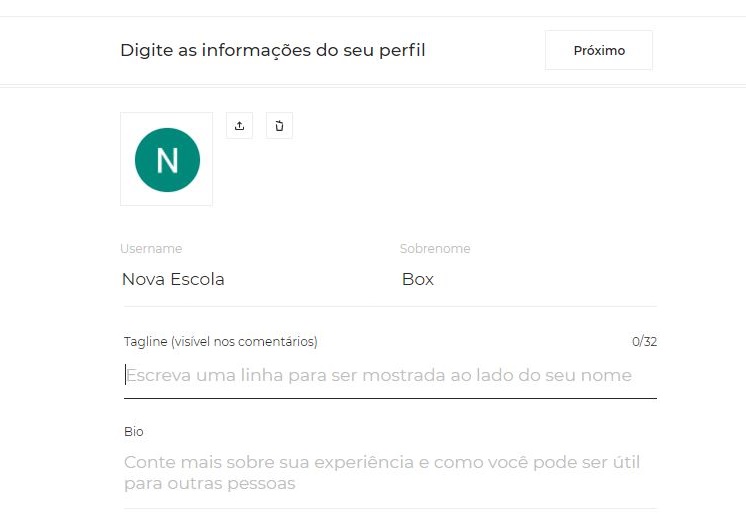Click the heading Digite as informações do seu perfil
746x529 pixels.
pos(273,50)
